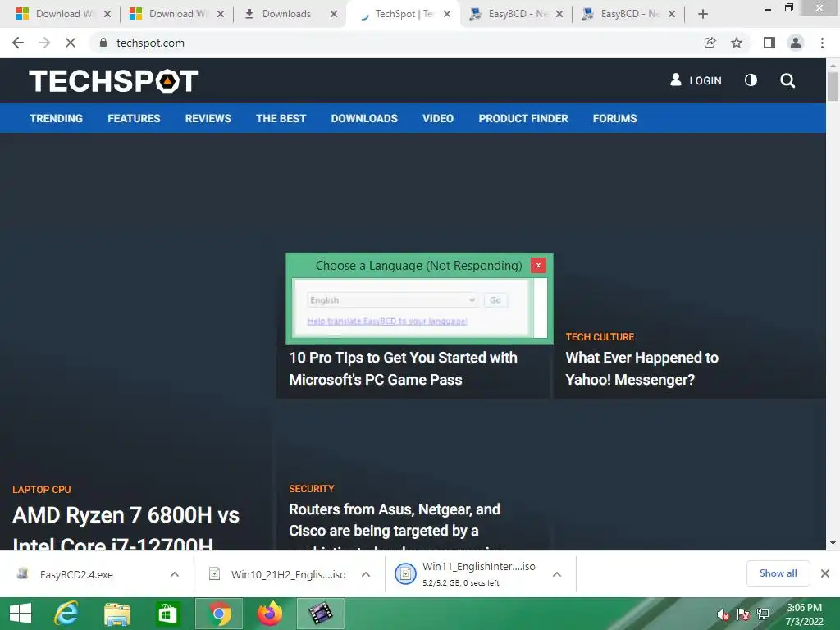This screenshot has width=840, height=630.
Task: View site information lock icon
Action: click(x=103, y=43)
